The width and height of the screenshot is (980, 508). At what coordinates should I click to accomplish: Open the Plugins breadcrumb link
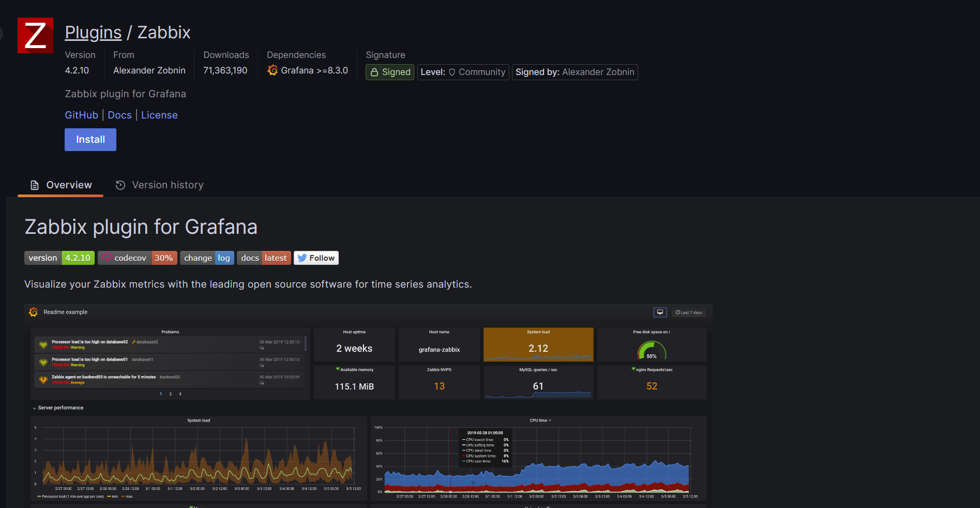tap(93, 32)
